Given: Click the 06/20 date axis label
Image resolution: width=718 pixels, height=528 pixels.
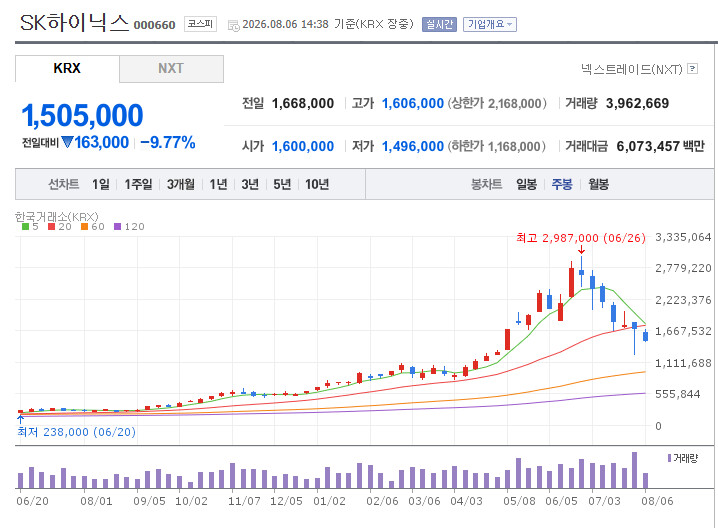Looking at the screenshot, I should point(32,501).
